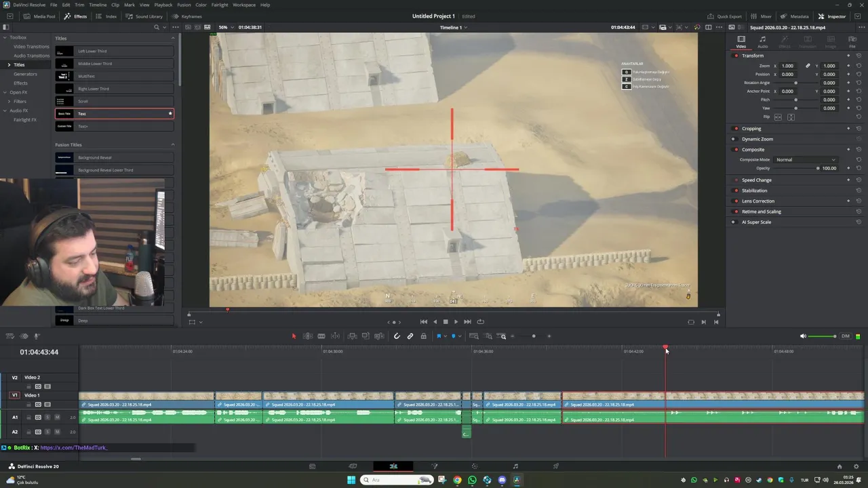The width and height of the screenshot is (868, 488).
Task: Toggle Stabilization enable switch
Action: pos(736,190)
